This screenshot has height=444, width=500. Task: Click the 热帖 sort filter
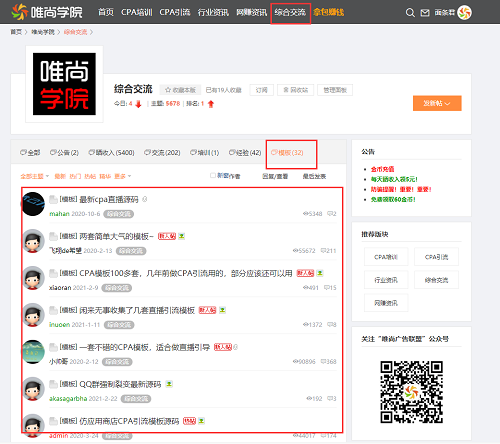(x=90, y=176)
